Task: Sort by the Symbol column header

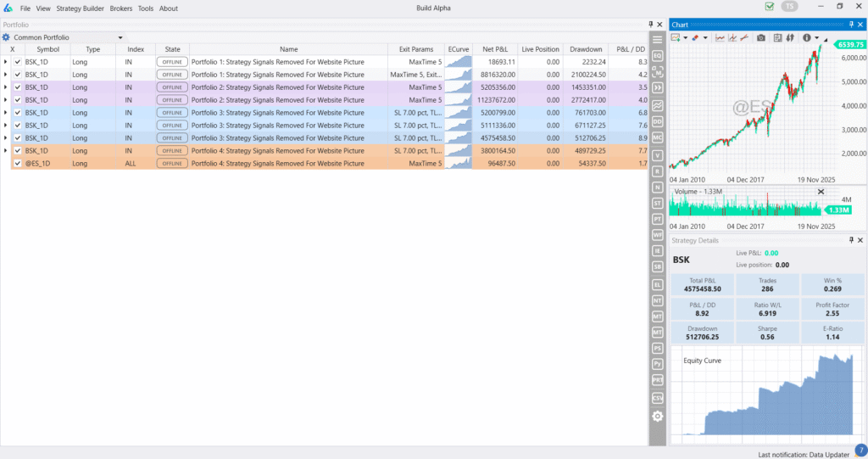Action: coord(47,49)
